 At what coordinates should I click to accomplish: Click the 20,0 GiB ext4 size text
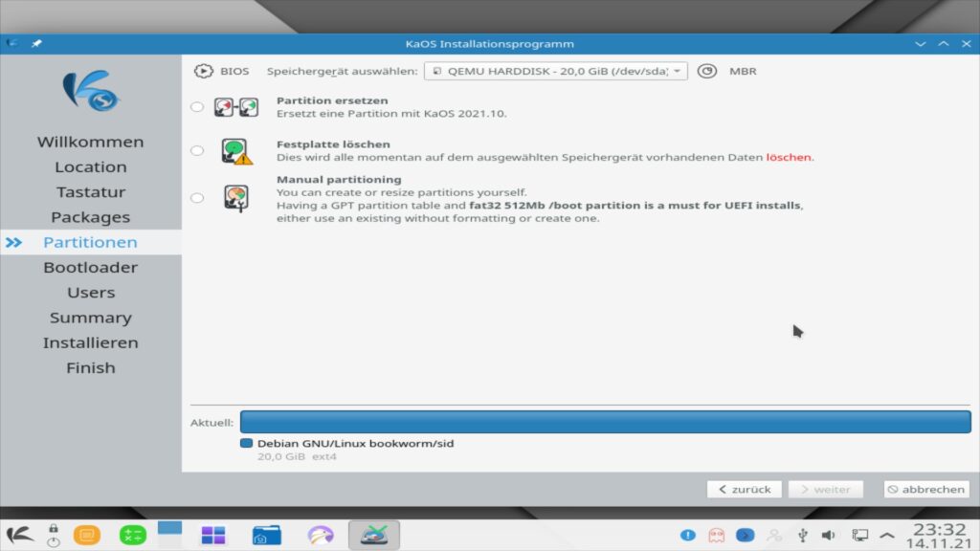tap(297, 456)
